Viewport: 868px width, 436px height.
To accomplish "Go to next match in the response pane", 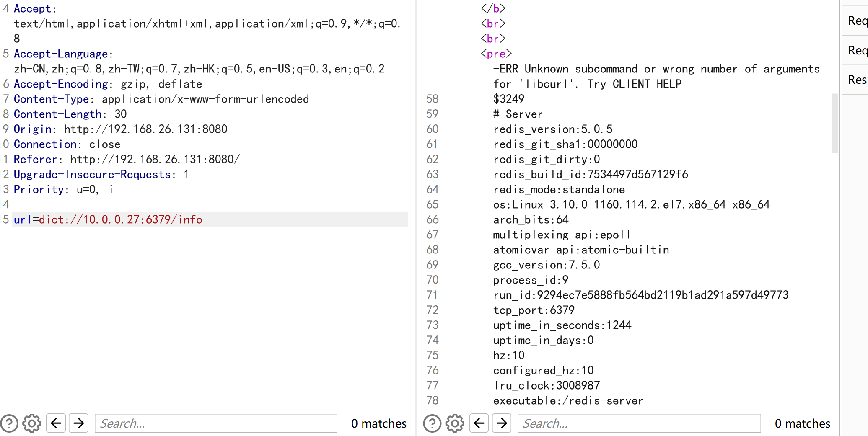I will (502, 423).
